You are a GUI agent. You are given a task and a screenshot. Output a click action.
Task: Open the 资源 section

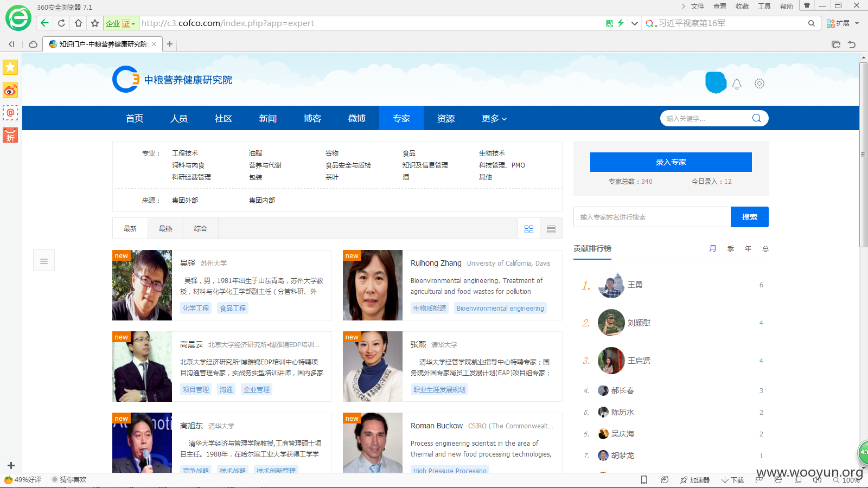(x=446, y=118)
